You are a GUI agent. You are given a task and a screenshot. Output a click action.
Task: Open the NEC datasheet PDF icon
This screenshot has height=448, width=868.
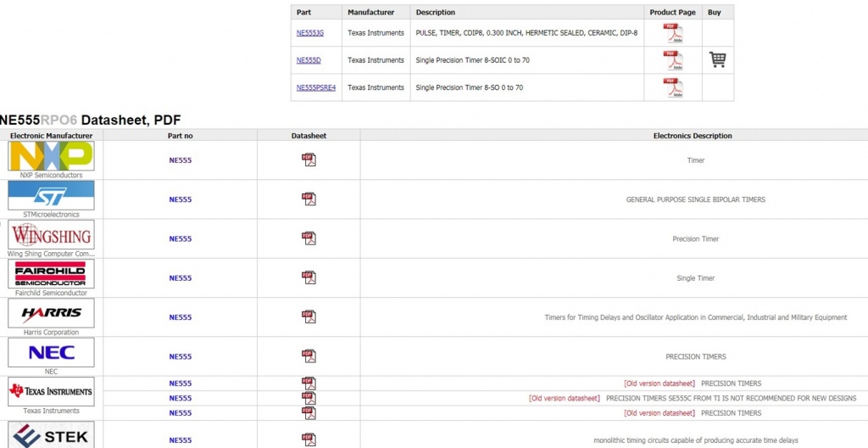point(309,356)
